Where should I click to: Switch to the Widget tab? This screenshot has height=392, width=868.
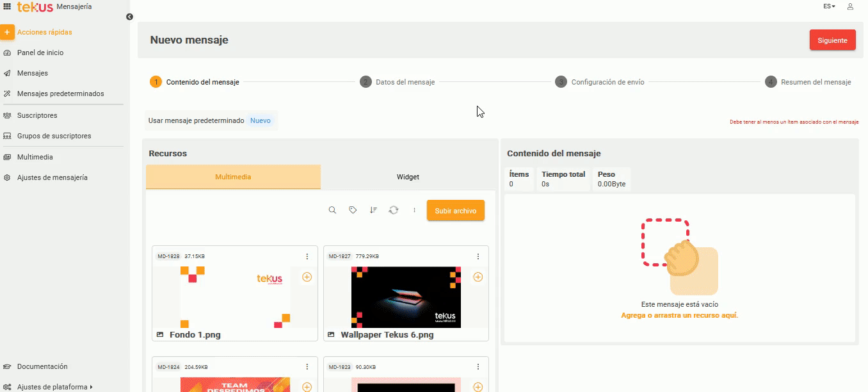(408, 177)
